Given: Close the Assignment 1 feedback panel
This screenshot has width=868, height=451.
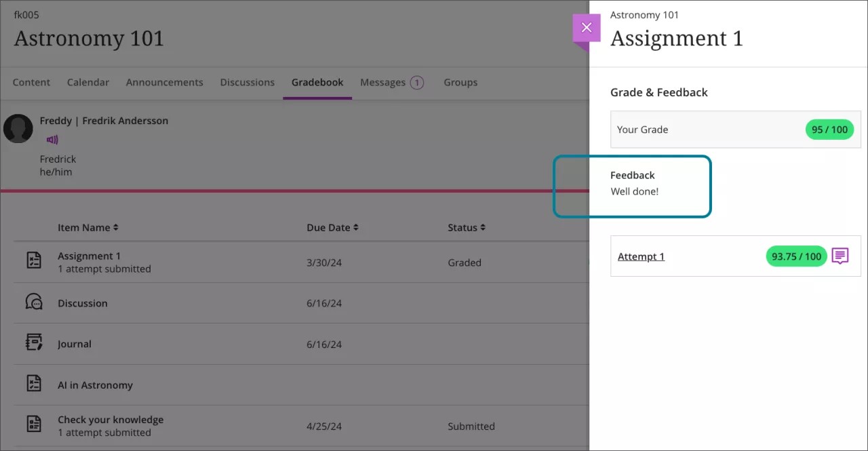Looking at the screenshot, I should coord(586,27).
